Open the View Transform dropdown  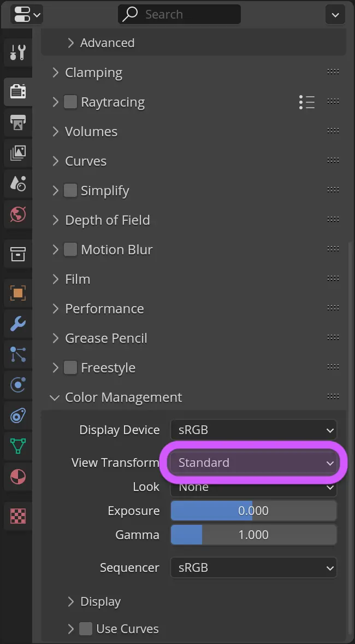point(253,462)
